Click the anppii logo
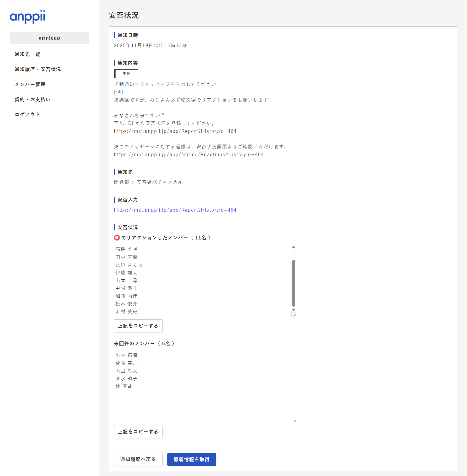The height and width of the screenshot is (476, 467). click(27, 17)
